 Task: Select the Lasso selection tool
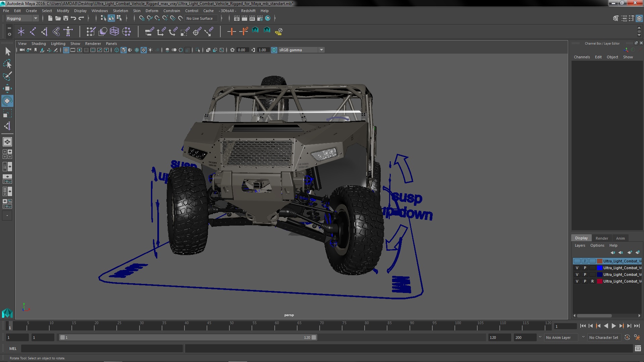[x=7, y=64]
